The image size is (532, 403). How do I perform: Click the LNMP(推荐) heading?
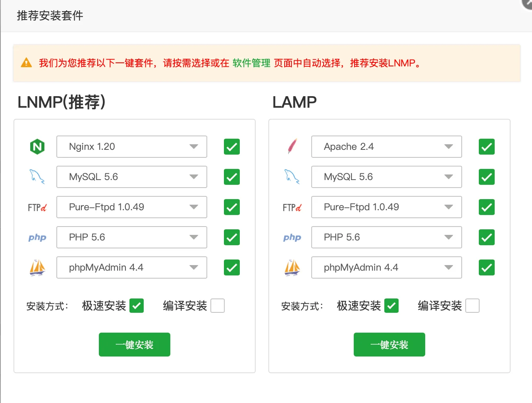click(62, 102)
